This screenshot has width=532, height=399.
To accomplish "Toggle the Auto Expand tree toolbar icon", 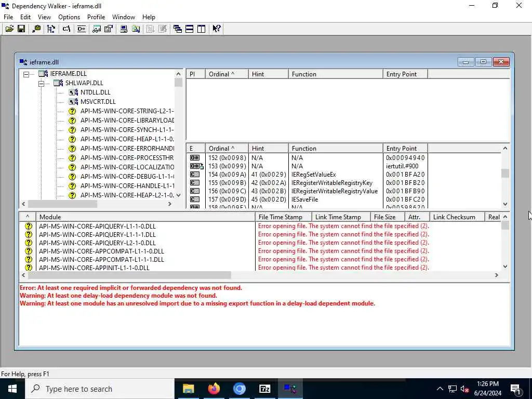I will [x=51, y=29].
